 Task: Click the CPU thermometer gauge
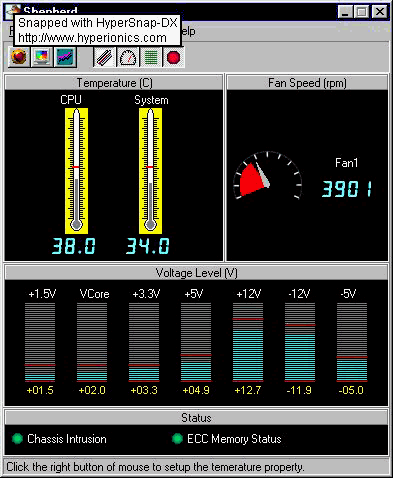76,171
